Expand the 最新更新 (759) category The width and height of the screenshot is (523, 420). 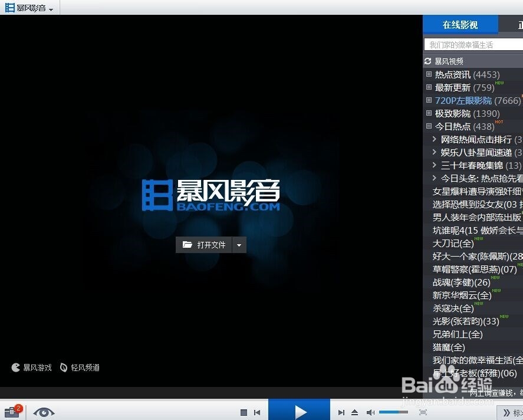pos(429,87)
